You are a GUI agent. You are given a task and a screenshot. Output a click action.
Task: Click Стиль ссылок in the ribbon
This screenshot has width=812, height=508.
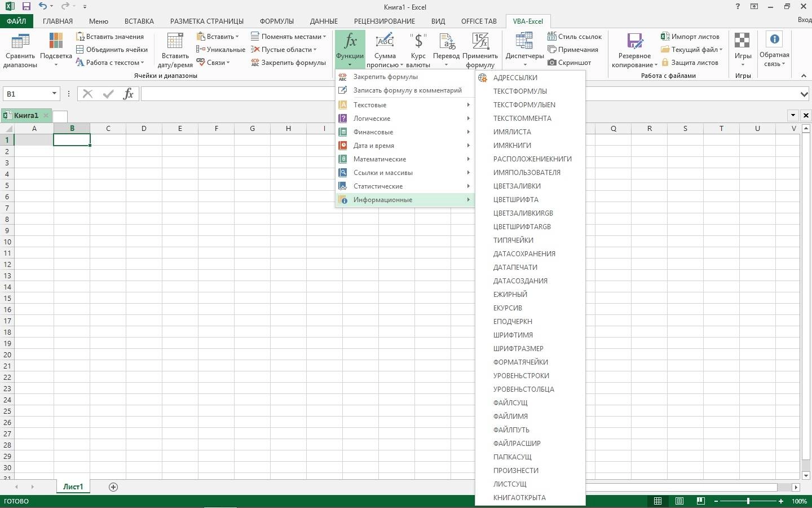[x=575, y=37]
